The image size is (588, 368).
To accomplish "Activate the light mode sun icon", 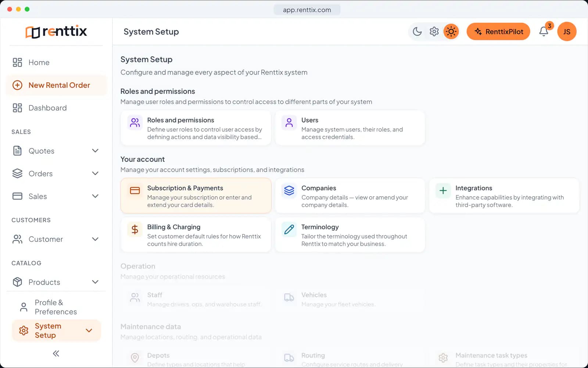I will click(x=451, y=32).
